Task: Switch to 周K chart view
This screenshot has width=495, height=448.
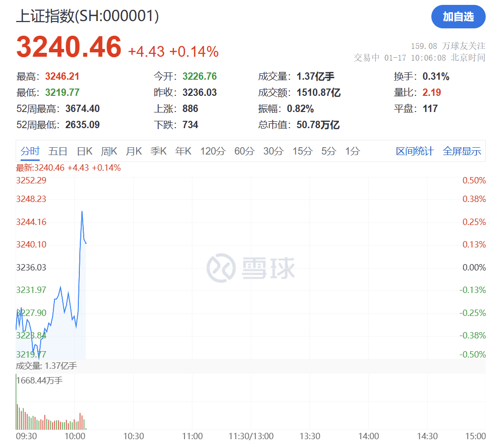Action: tap(109, 151)
